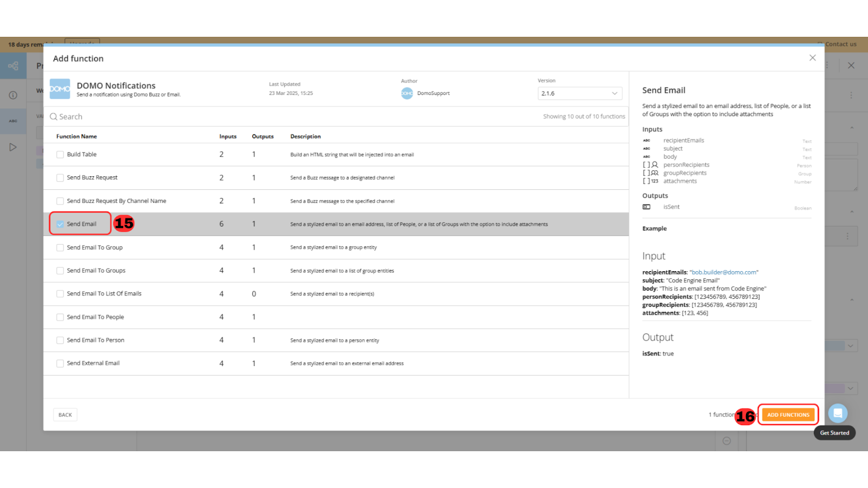Click the Outputs column header

(x=263, y=137)
